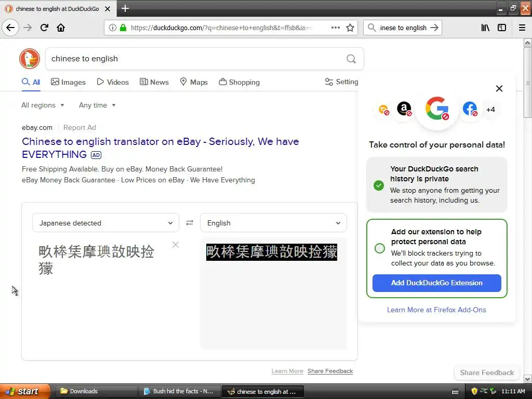Click the browser address bar URL
Image resolution: width=532 pixels, height=399 pixels.
(x=220, y=28)
